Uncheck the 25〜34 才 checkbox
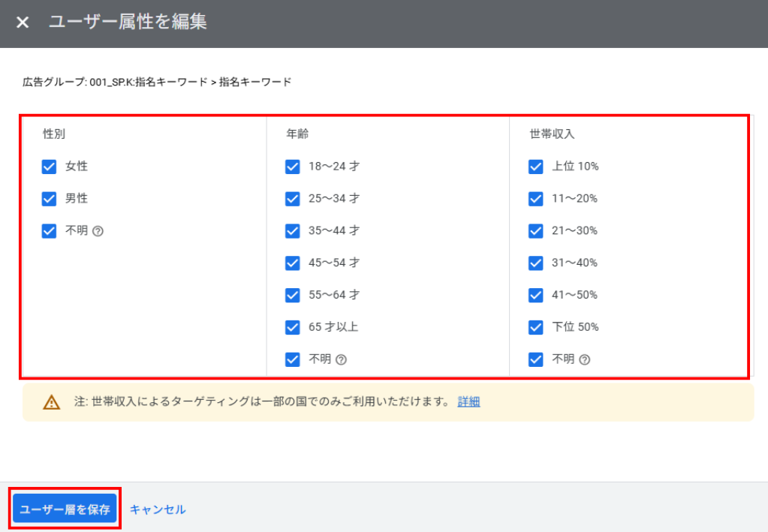Viewport: 768px width, 532px height. point(292,199)
